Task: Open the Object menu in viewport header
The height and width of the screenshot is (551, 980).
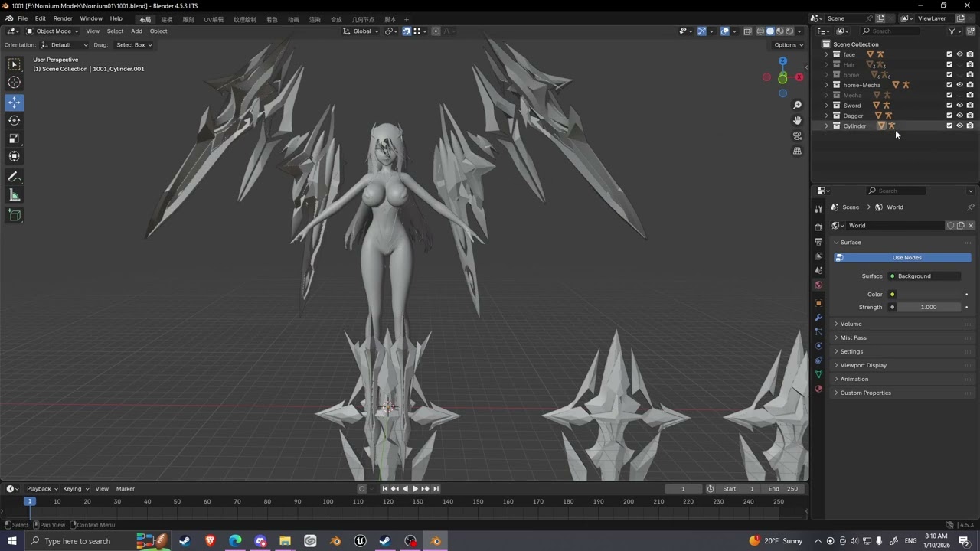Action: (158, 31)
